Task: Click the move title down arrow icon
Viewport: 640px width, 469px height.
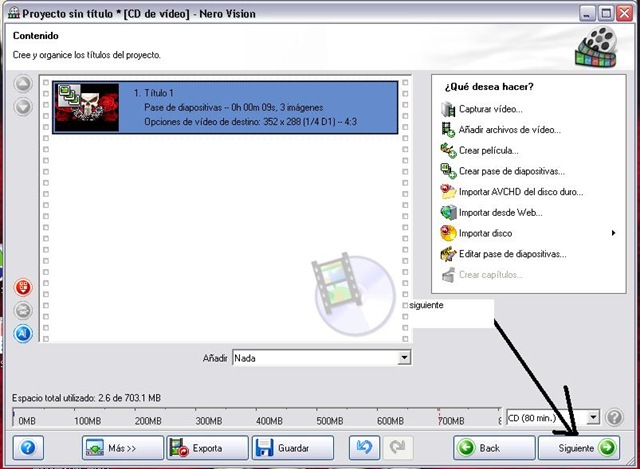Action: point(23,107)
